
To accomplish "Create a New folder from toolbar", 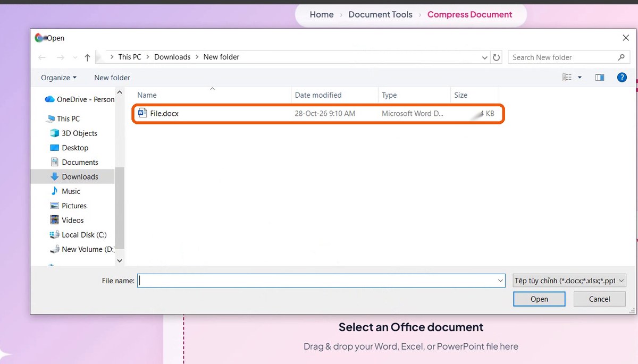I will point(112,78).
